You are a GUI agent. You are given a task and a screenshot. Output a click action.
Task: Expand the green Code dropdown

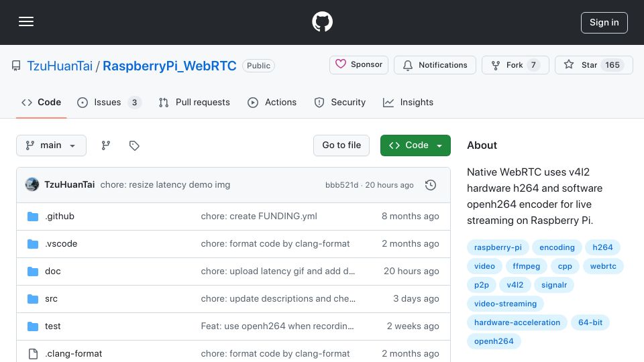415,145
